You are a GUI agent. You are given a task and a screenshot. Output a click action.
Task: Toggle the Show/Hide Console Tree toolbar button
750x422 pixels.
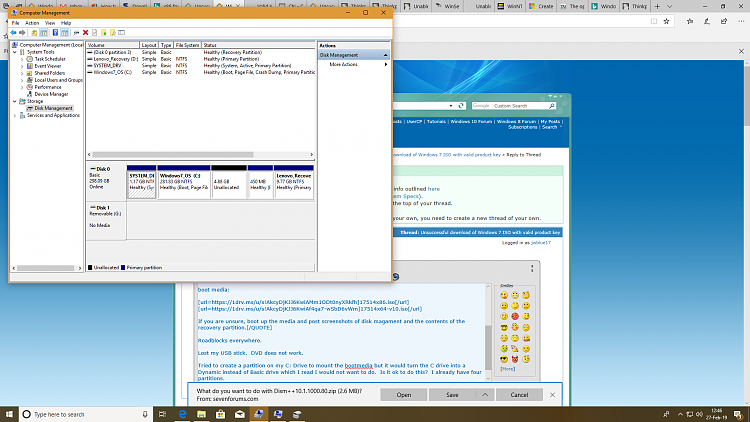(x=44, y=33)
